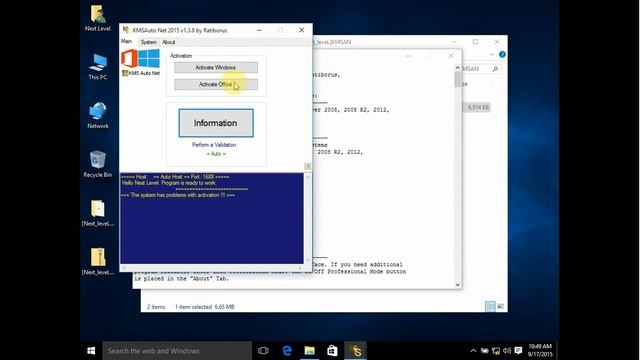Image resolution: width=640 pixels, height=360 pixels.
Task: Click the File Explorer search magnifier icon
Action: pyautogui.click(x=495, y=69)
